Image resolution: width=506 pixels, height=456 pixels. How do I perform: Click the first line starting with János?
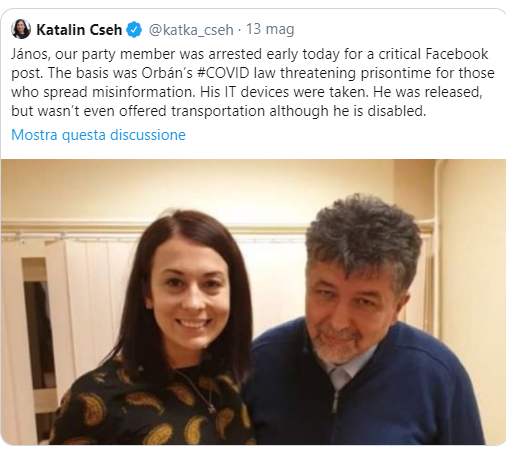tap(250, 54)
